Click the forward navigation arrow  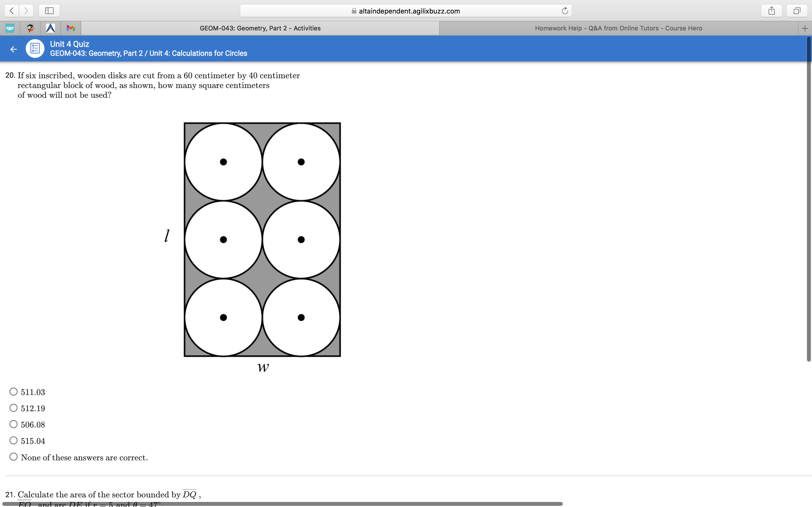tap(26, 10)
